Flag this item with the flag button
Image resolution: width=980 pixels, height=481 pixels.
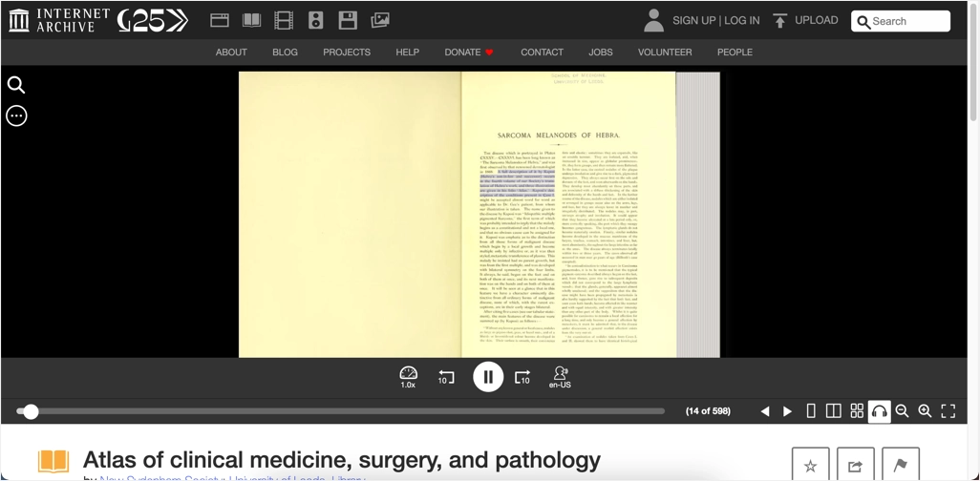(901, 466)
